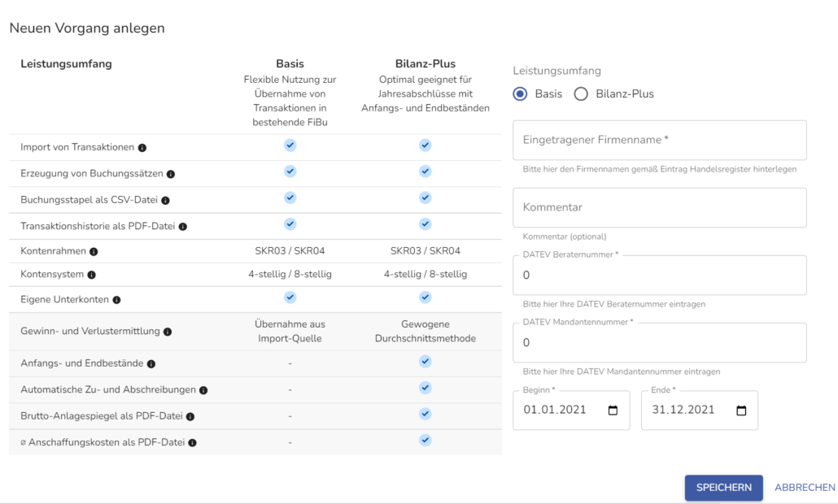Focus the Eingetragener Firmenname field
The height and width of the screenshot is (504, 838).
tap(660, 140)
